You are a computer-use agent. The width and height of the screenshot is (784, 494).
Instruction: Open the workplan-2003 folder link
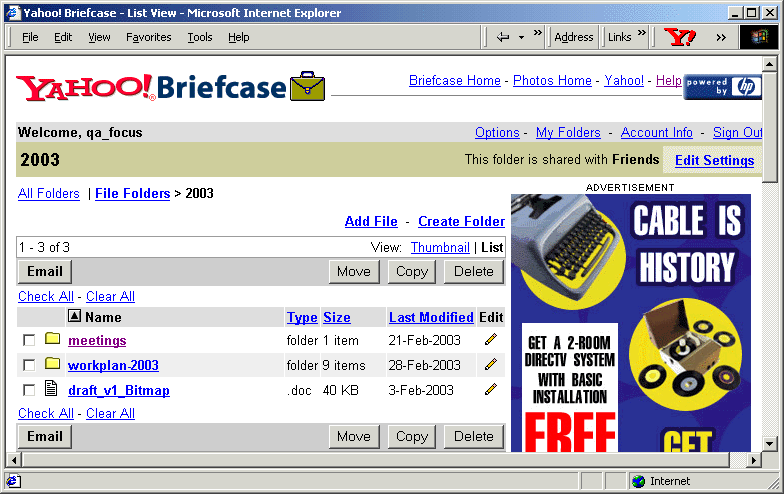coord(113,366)
